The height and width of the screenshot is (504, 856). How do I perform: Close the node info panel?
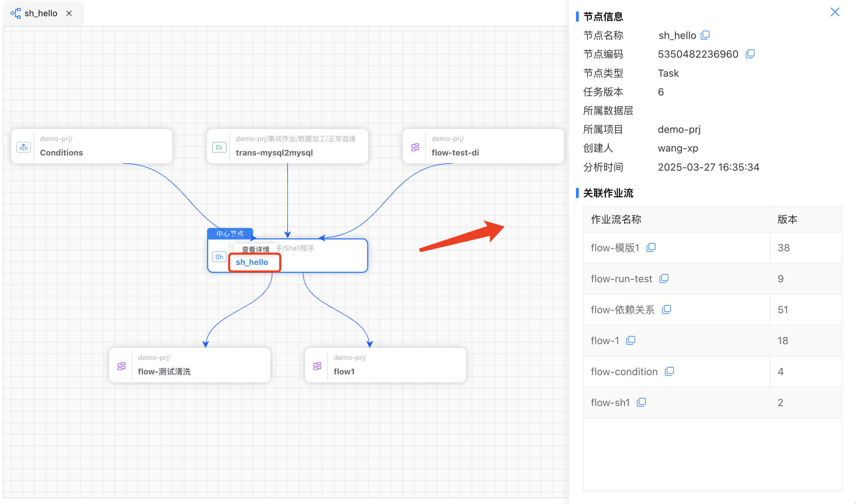click(835, 12)
